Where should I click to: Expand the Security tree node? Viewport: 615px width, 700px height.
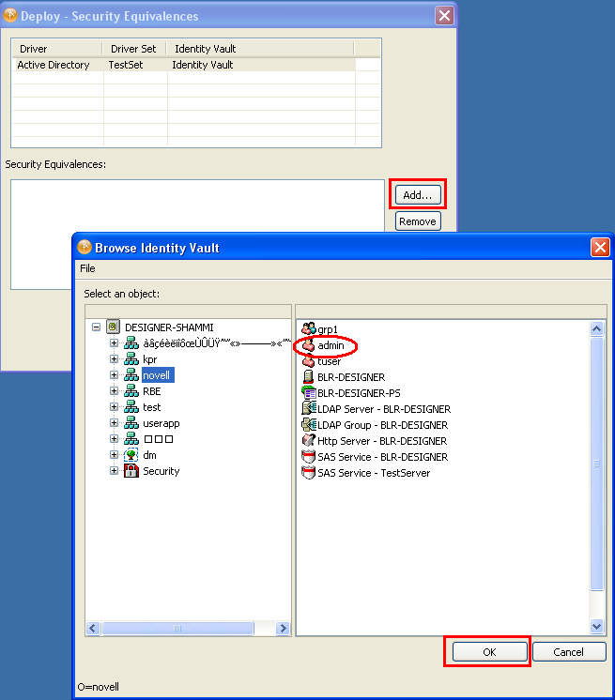114,470
